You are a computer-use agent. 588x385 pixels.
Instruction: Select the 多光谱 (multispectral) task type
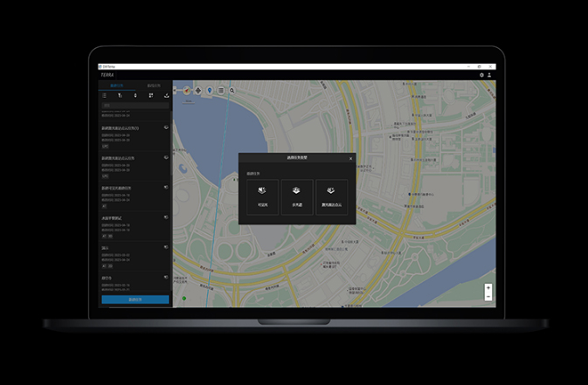tap(297, 196)
